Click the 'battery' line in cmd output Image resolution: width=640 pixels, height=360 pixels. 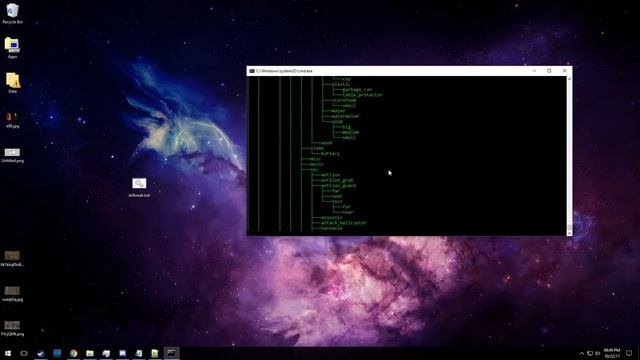coord(330,153)
